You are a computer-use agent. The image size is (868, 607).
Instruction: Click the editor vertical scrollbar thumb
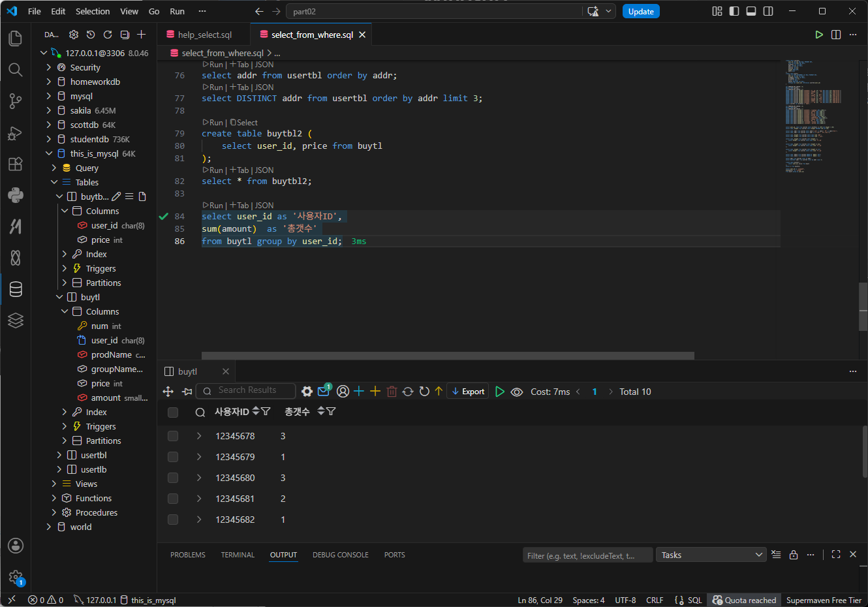coord(863,307)
